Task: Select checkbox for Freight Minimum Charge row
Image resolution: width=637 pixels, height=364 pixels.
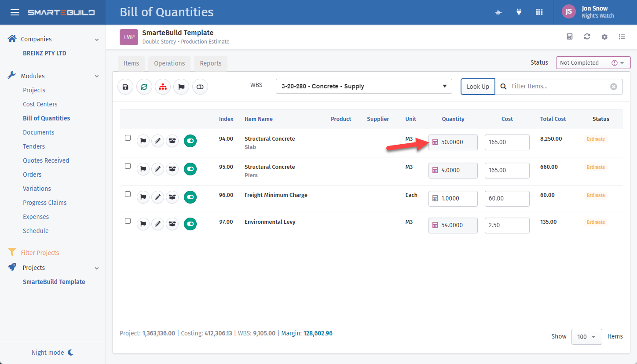Action: [x=128, y=194]
